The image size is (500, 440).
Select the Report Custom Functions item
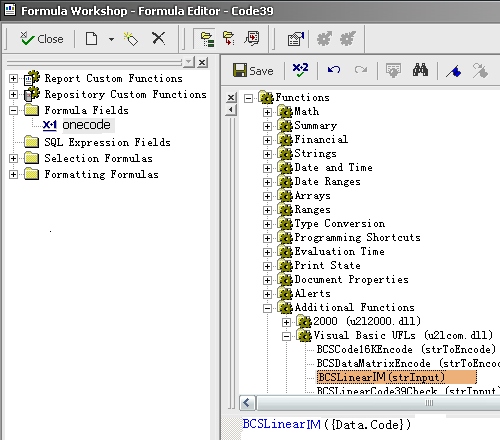113,78
